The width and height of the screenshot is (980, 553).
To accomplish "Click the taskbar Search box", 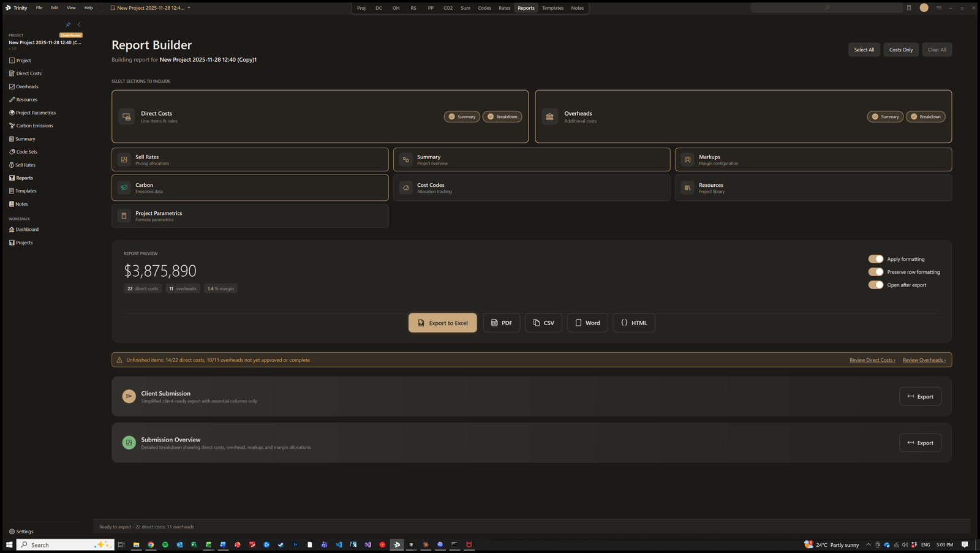I will click(65, 544).
